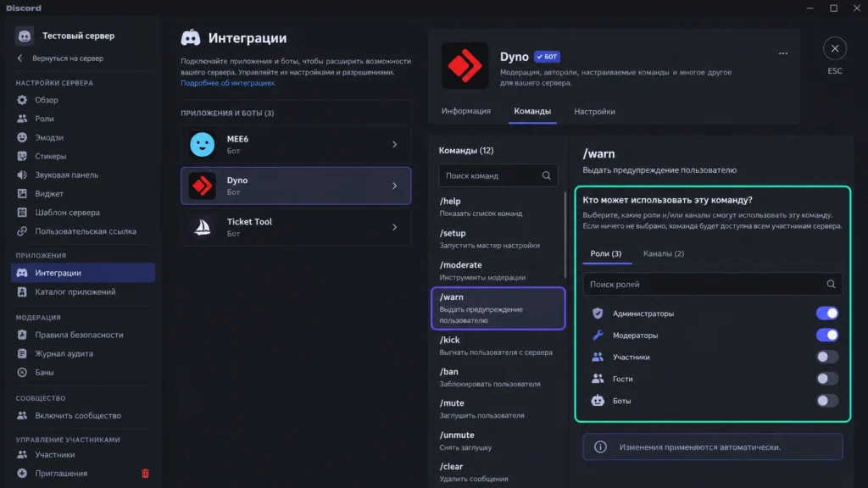
Task: Click the Обзор gear icon
Action: pyautogui.click(x=22, y=100)
